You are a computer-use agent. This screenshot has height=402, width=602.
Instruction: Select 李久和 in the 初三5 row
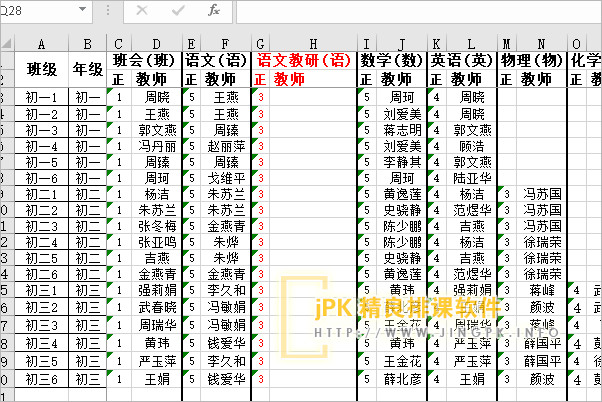pos(226,361)
